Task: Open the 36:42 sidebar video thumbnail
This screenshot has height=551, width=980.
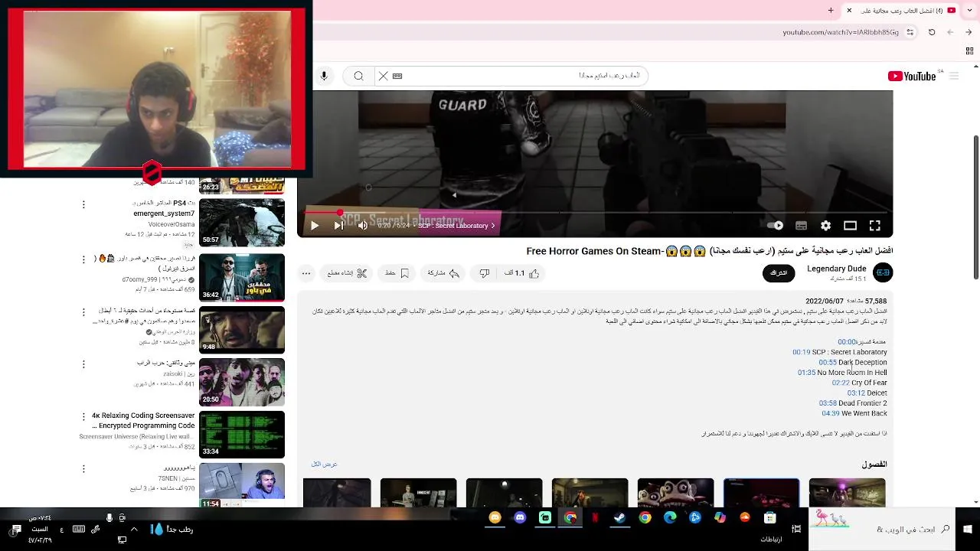Action: pos(242,278)
